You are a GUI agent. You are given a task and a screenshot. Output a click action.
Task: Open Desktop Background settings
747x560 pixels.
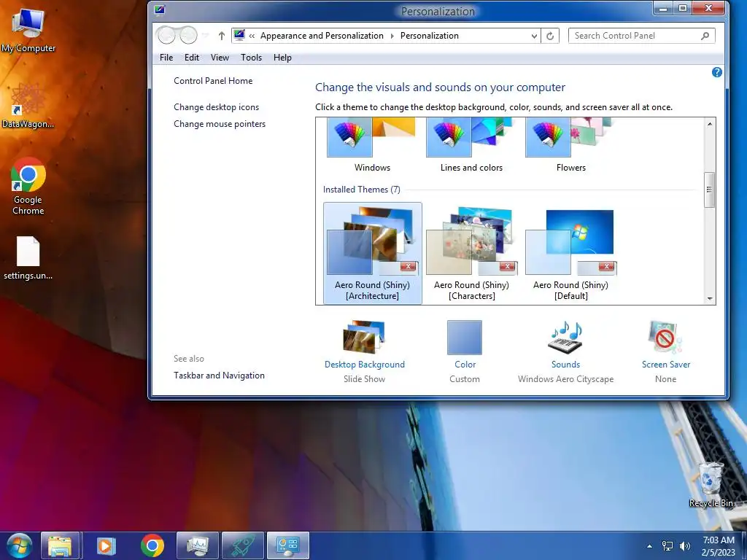365,351
